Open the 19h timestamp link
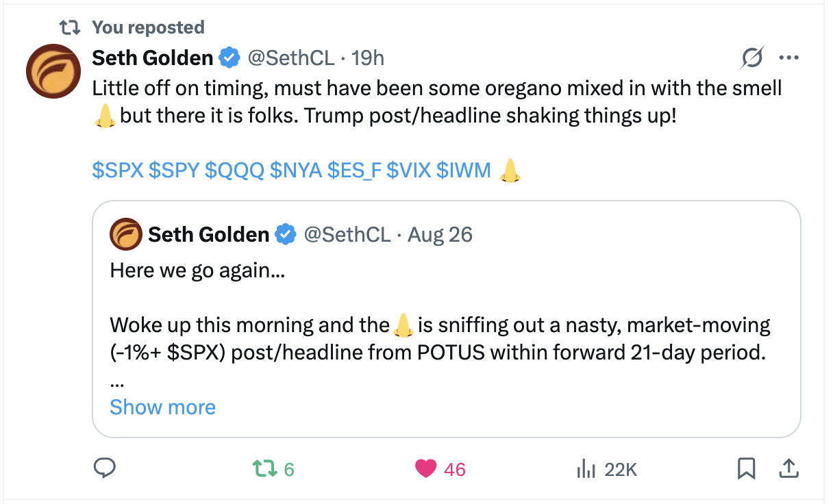Screen dimensions: 833x504 pos(368,58)
